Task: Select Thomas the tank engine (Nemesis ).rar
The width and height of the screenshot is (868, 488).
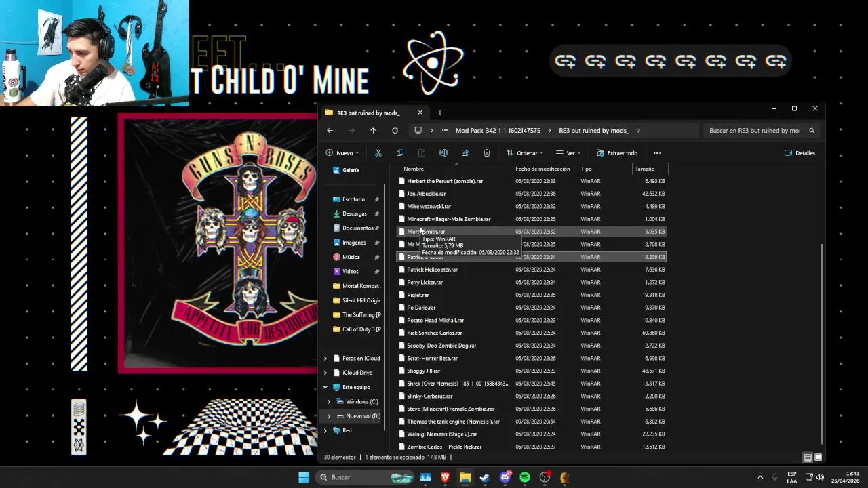Action: coord(531,422)
